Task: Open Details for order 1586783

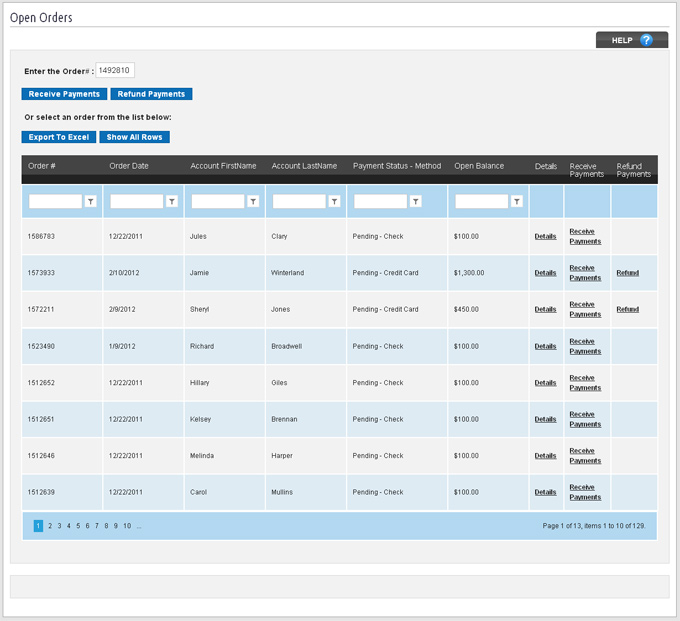Action: (545, 236)
